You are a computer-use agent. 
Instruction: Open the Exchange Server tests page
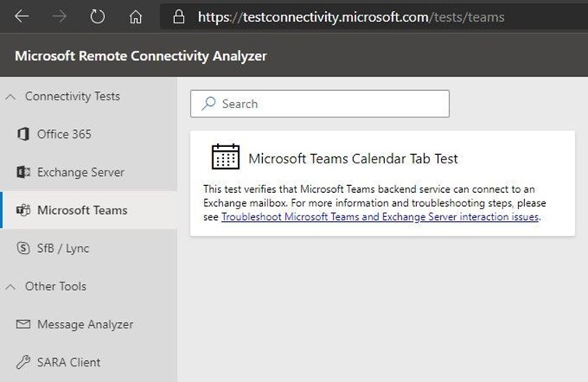(x=80, y=173)
